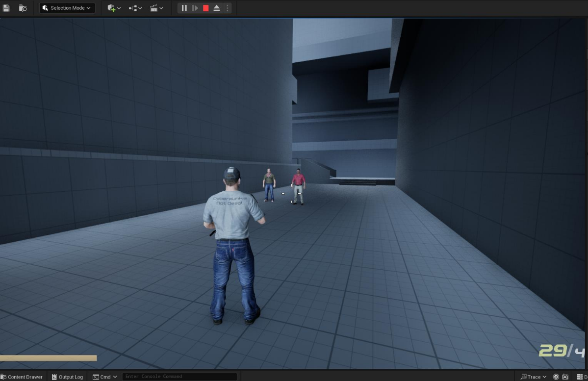Image resolution: width=588 pixels, height=381 pixels.
Task: Open play options via vertical dots menu
Action: (x=227, y=8)
